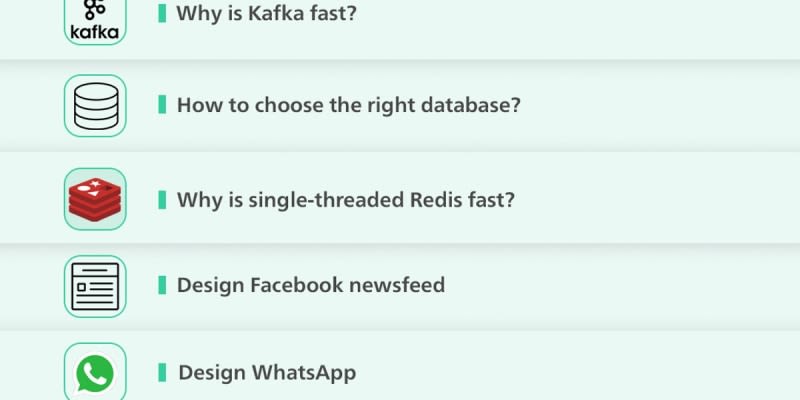
Task: Click green bar marker beside Redis title
Action: (x=162, y=199)
